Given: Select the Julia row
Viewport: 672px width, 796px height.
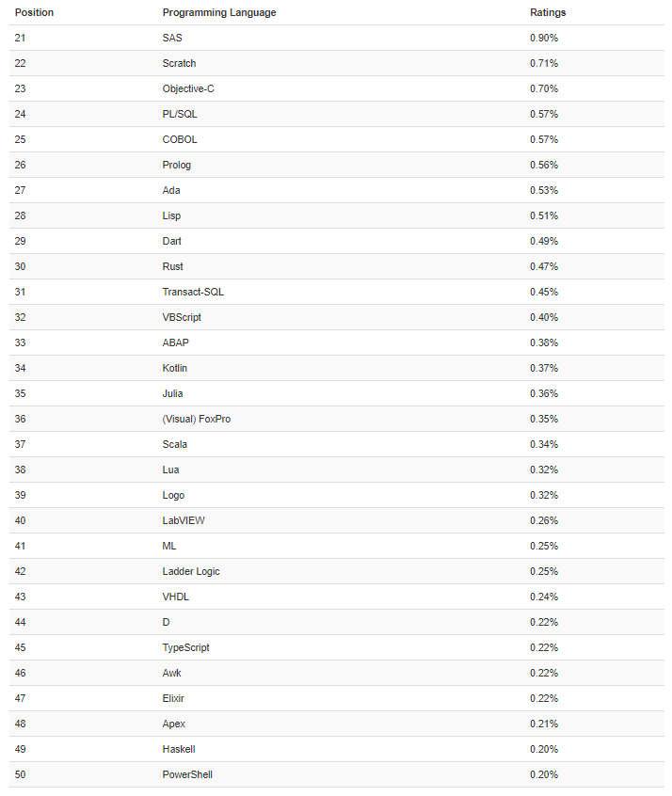Looking at the screenshot, I should pos(336,393).
